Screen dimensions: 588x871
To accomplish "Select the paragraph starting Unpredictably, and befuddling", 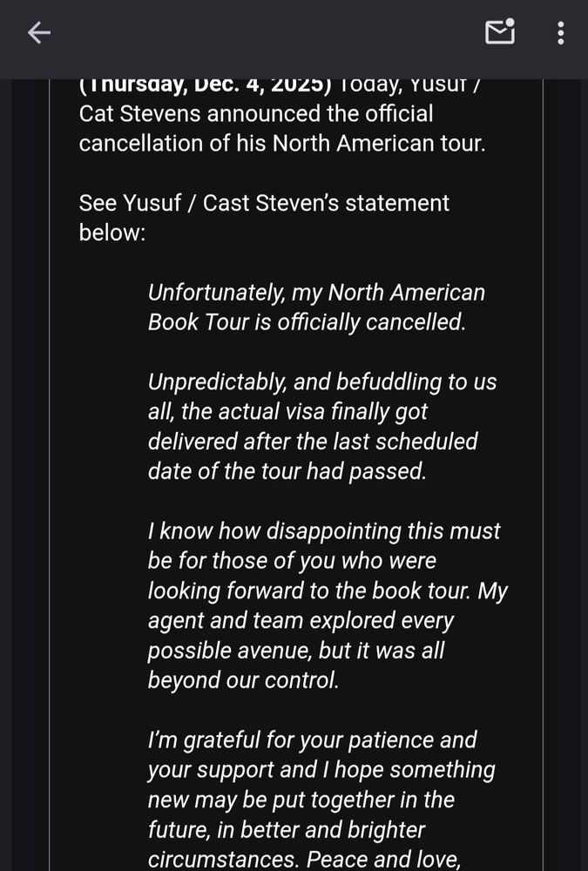I will 322,381.
